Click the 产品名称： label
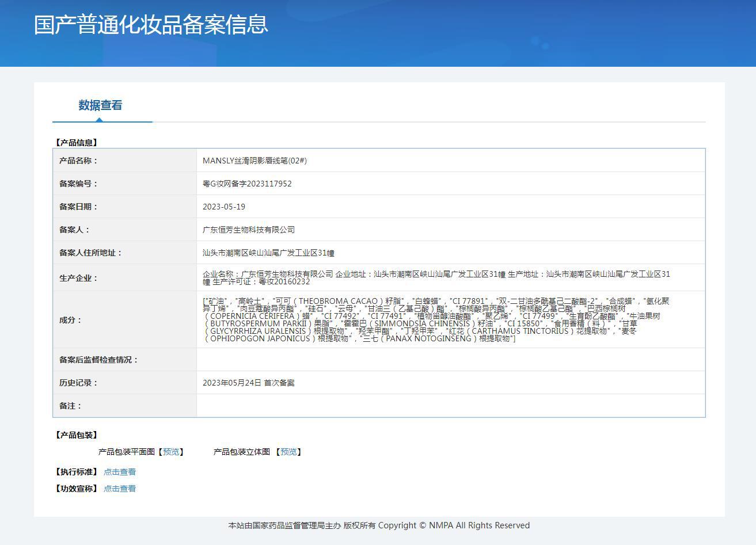 pyautogui.click(x=78, y=161)
